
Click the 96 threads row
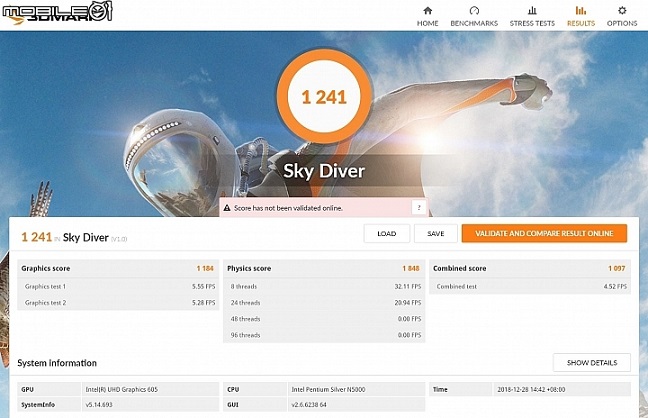coord(324,335)
